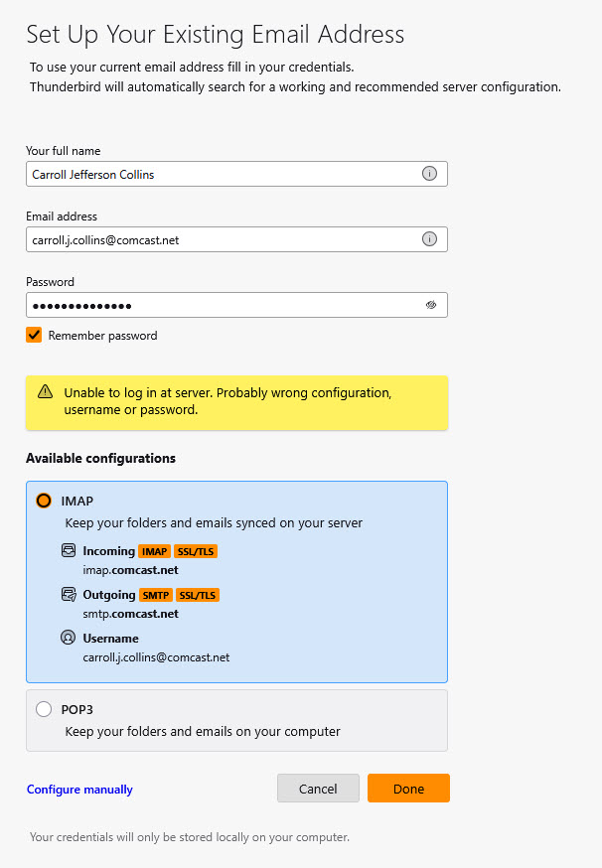Click the orange IMAP badge next to Incoming

154,551
